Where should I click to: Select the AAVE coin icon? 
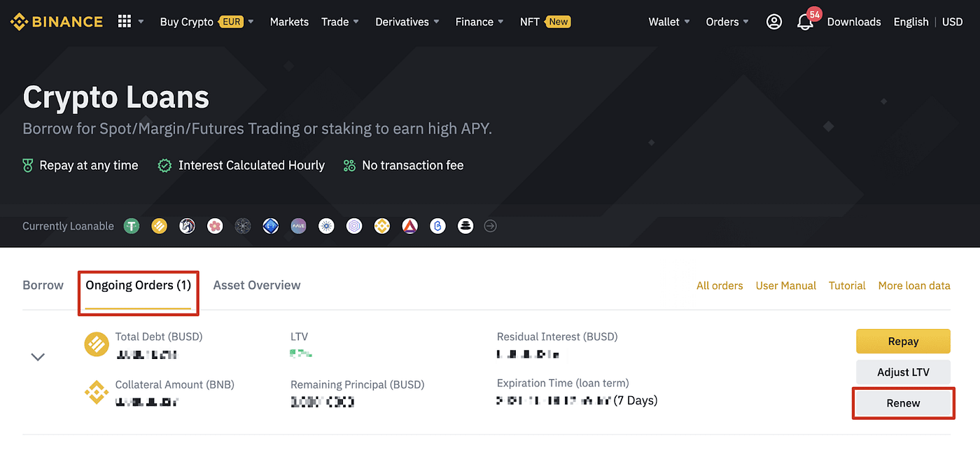(298, 226)
